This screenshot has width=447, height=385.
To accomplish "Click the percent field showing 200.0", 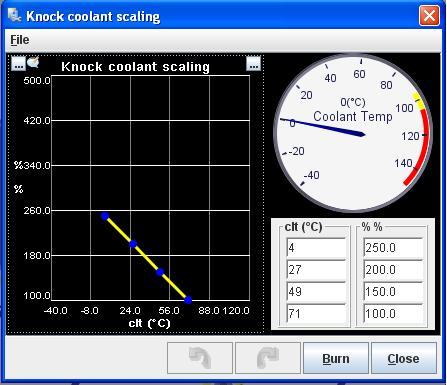I will point(393,270).
